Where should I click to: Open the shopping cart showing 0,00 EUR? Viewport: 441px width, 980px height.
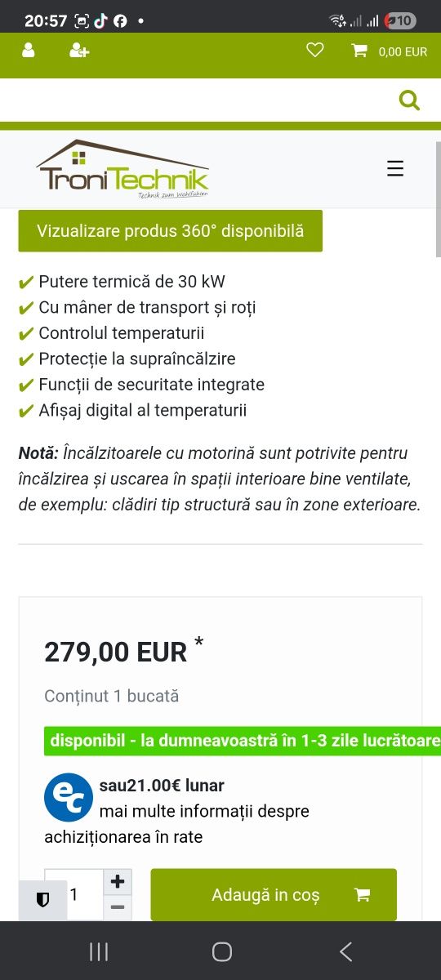390,51
